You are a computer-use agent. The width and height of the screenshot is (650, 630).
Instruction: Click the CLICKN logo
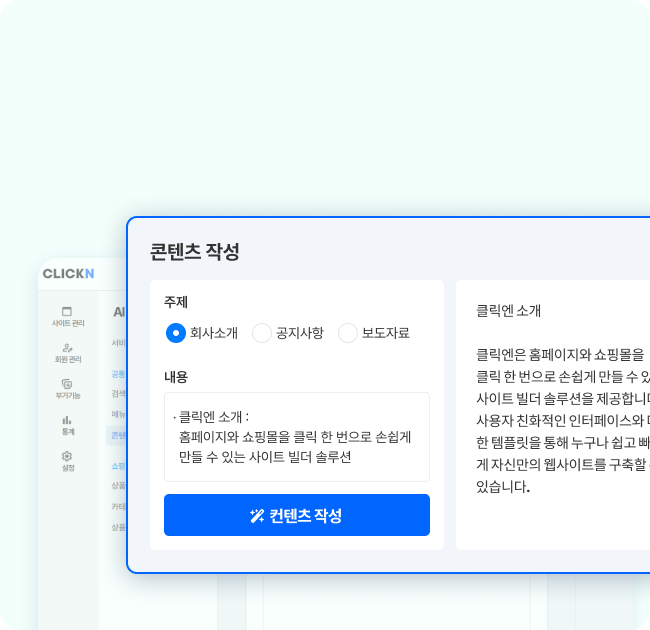pyautogui.click(x=68, y=274)
